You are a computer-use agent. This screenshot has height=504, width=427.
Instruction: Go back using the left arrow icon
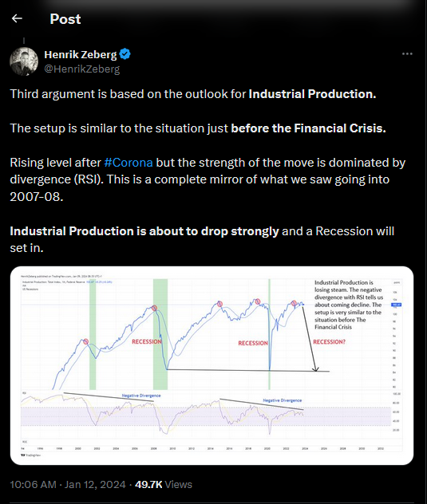[x=17, y=18]
